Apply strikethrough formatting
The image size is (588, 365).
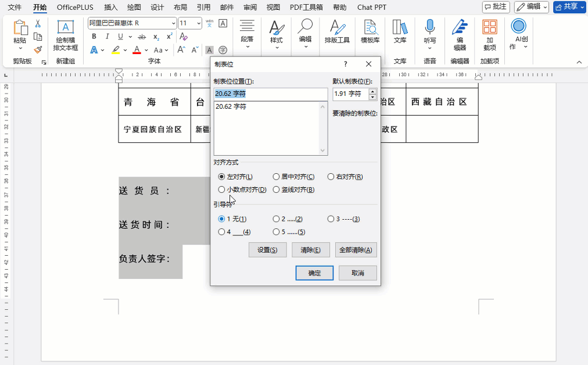click(142, 37)
